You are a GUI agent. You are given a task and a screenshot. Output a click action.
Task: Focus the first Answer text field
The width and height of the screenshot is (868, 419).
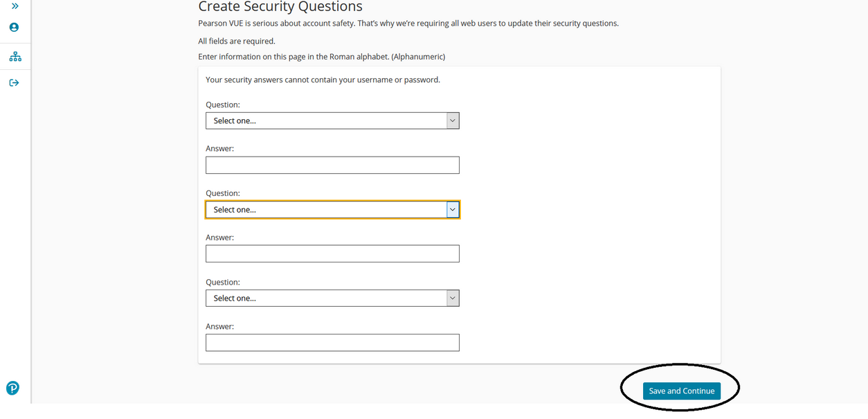click(x=332, y=165)
